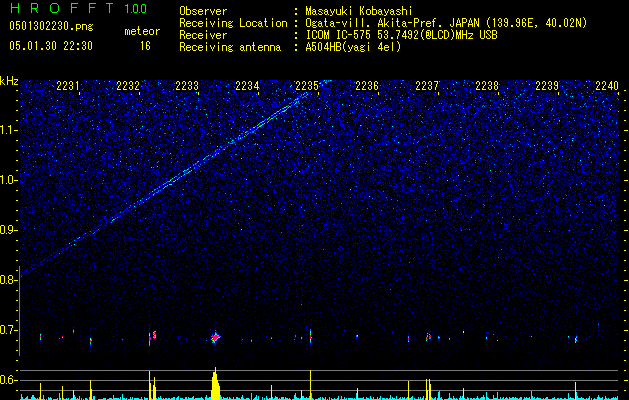Select the file name 0501302230.png
This screenshot has height=400, width=629.
(51, 27)
